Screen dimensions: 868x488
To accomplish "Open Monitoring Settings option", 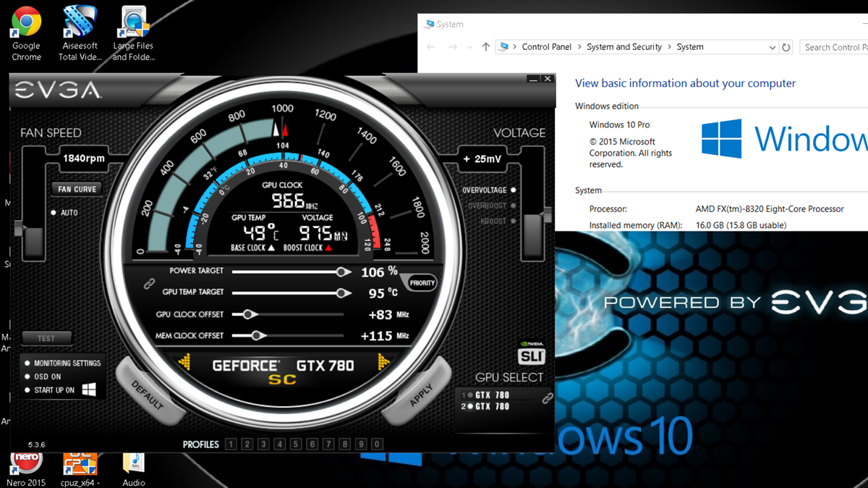I will click(x=62, y=363).
